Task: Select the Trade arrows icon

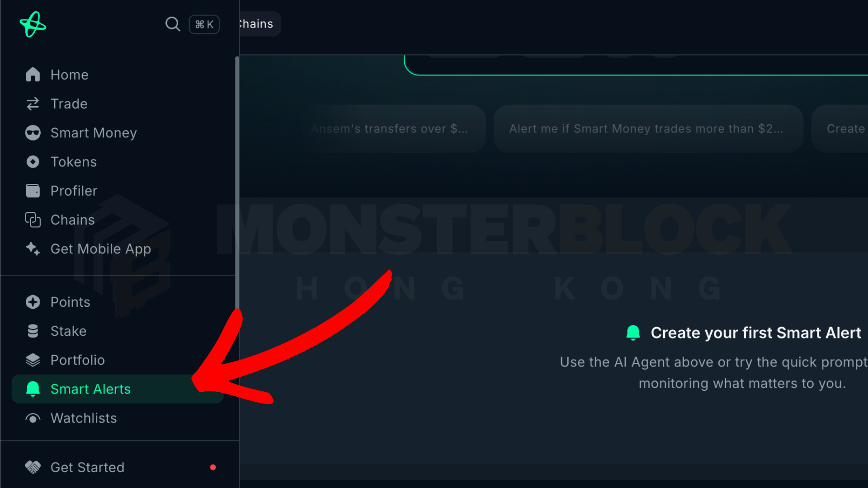Action: 33,104
